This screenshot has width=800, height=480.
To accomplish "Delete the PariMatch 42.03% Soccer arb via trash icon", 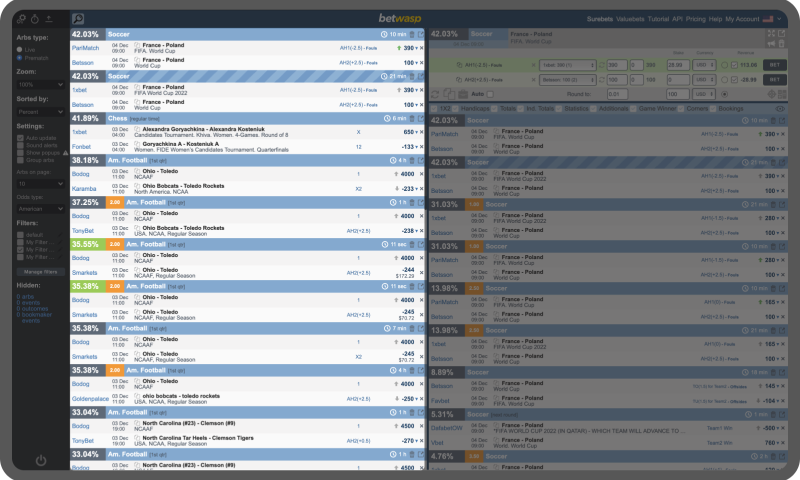I will coord(412,34).
